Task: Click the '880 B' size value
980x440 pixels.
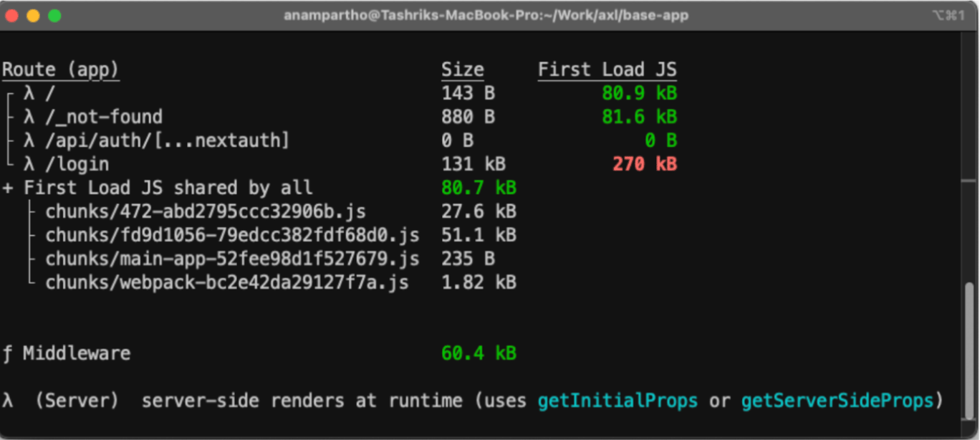Action: pos(468,117)
